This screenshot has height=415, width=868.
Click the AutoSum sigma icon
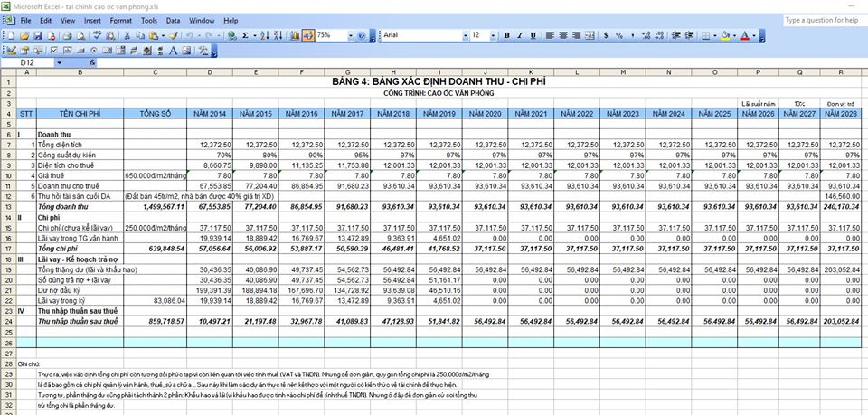pos(245,35)
